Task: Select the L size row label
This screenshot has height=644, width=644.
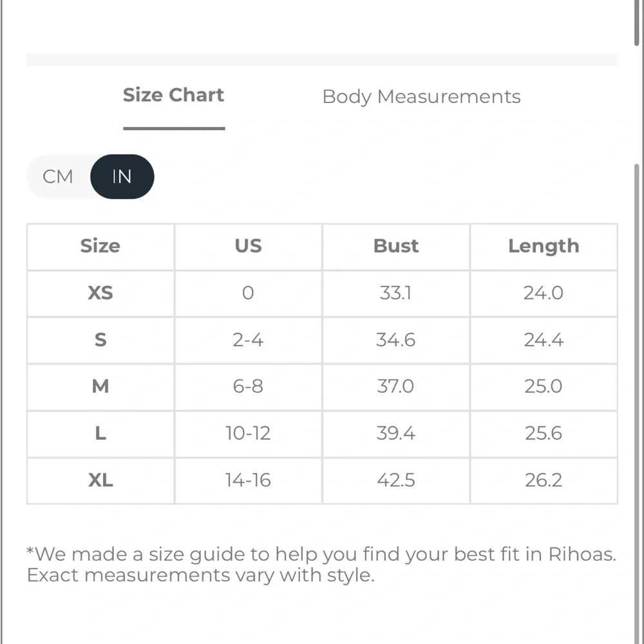Action: [100, 433]
